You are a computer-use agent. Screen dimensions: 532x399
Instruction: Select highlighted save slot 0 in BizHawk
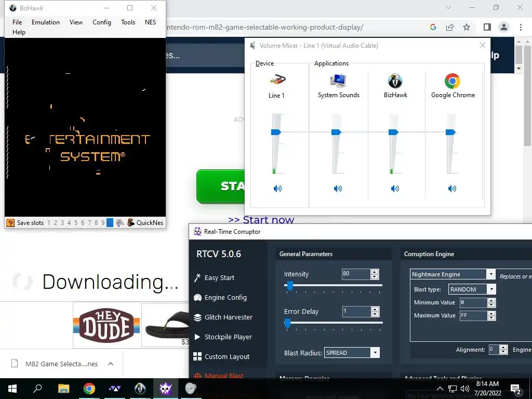[110, 222]
